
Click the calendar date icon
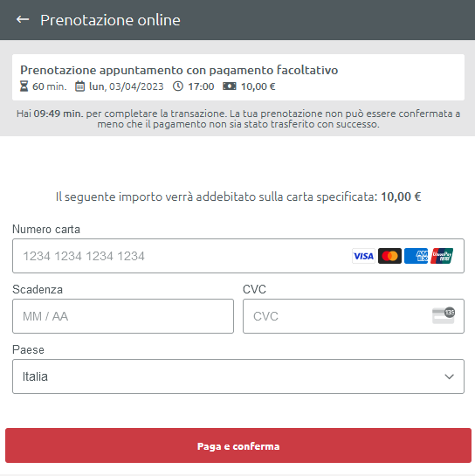[x=79, y=86]
